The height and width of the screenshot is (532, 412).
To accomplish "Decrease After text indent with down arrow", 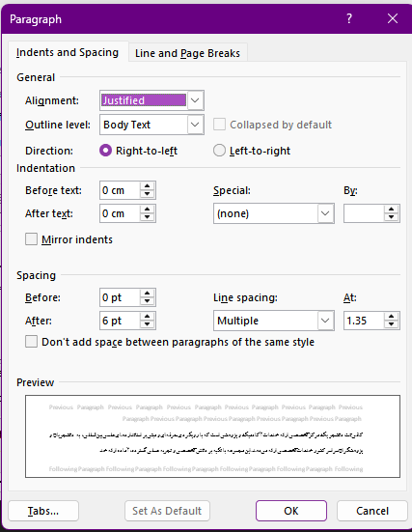I will click(148, 217).
